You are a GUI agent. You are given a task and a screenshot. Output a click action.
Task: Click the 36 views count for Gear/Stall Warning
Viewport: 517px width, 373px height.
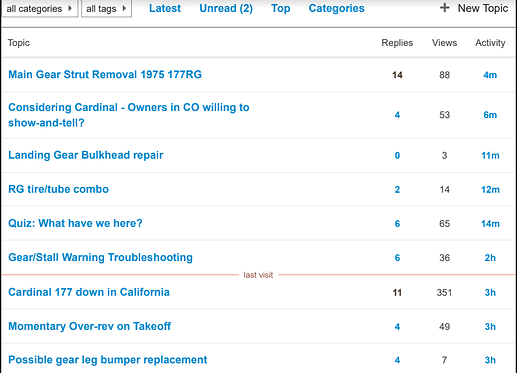click(444, 258)
